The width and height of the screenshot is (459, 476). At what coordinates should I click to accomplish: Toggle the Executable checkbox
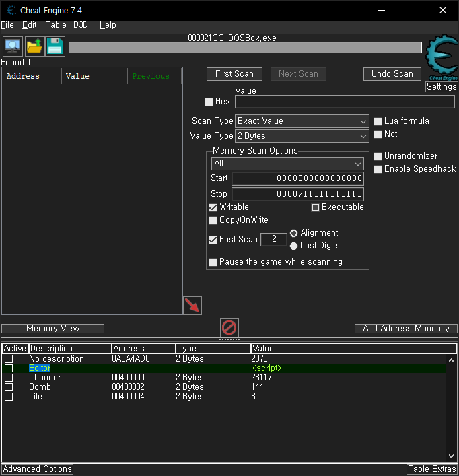[315, 207]
